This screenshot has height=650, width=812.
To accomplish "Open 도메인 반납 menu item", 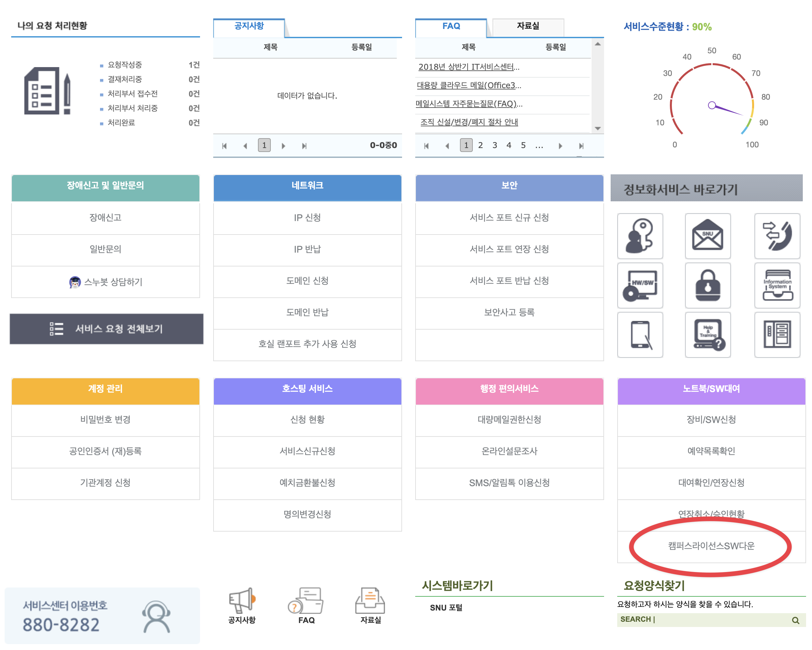I will (x=307, y=312).
